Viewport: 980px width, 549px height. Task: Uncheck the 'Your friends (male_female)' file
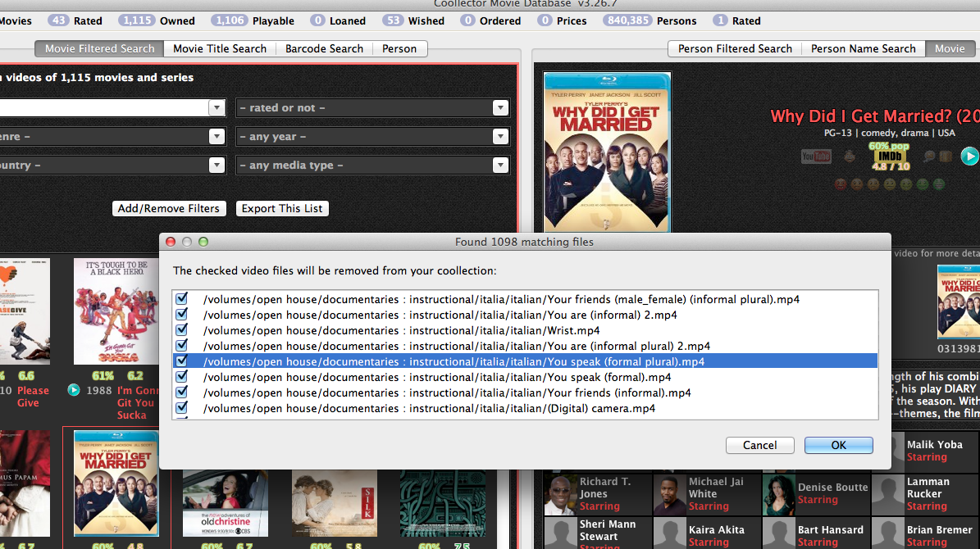182,298
